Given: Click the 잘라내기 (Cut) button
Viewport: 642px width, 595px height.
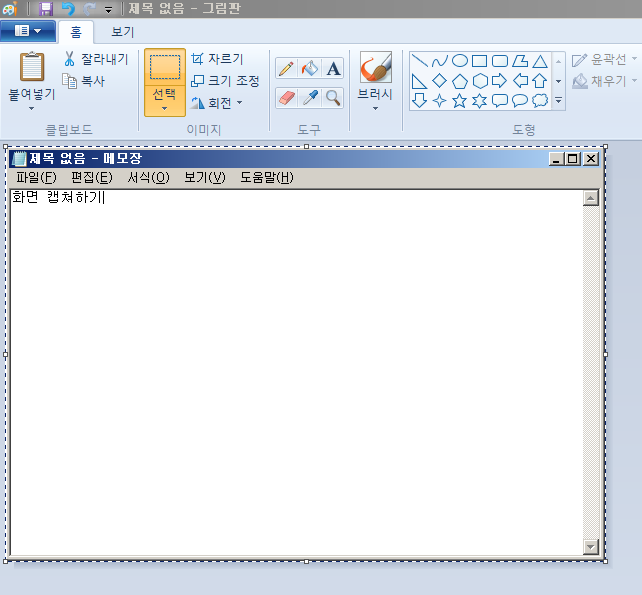Looking at the screenshot, I should [95, 59].
